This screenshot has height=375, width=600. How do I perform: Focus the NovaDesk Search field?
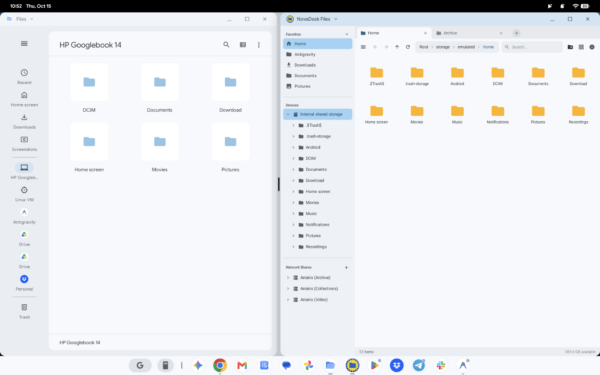click(x=532, y=47)
